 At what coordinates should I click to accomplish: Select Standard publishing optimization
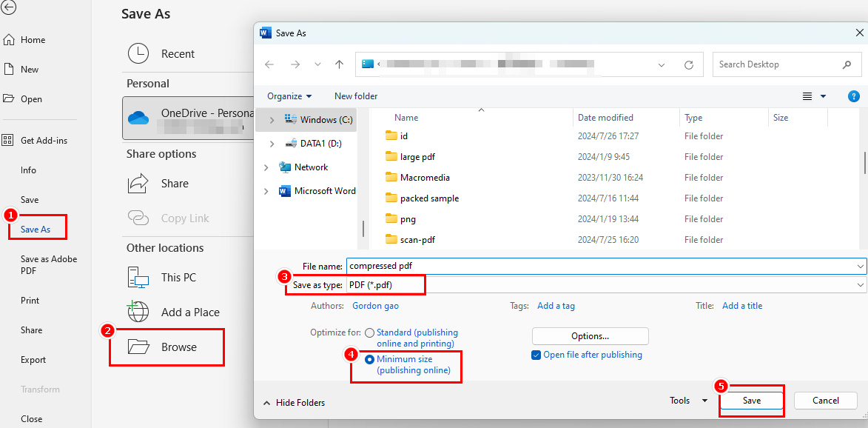tap(370, 332)
